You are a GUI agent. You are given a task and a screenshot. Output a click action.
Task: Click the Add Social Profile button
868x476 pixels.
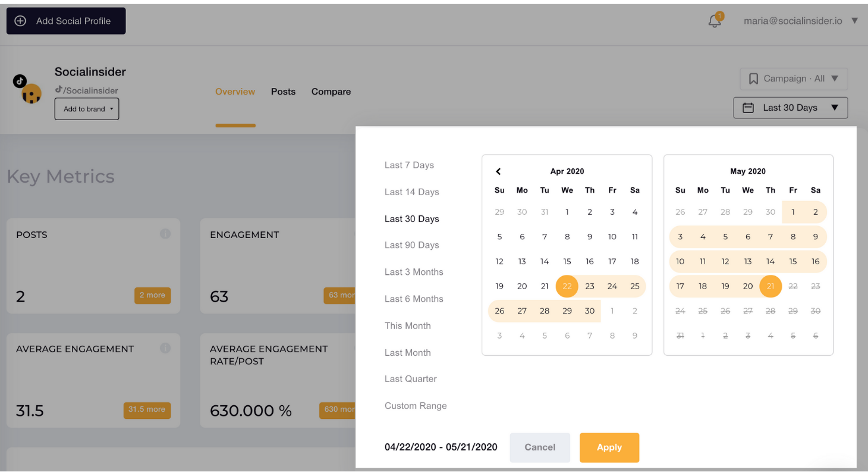click(66, 21)
